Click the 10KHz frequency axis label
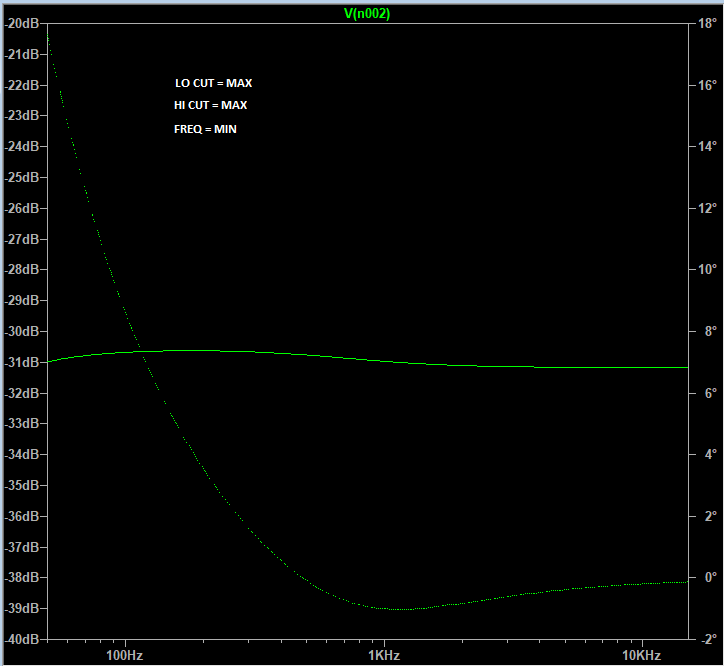 pos(641,656)
